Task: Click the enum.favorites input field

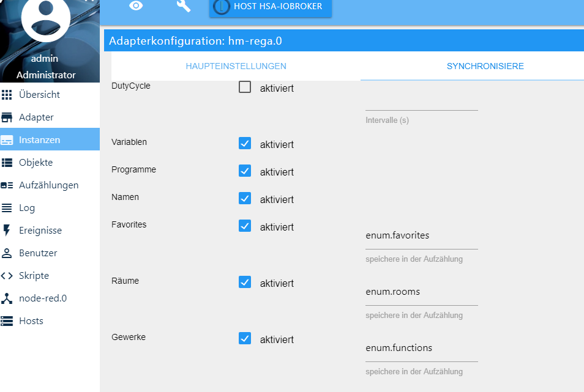Action: 422,235
